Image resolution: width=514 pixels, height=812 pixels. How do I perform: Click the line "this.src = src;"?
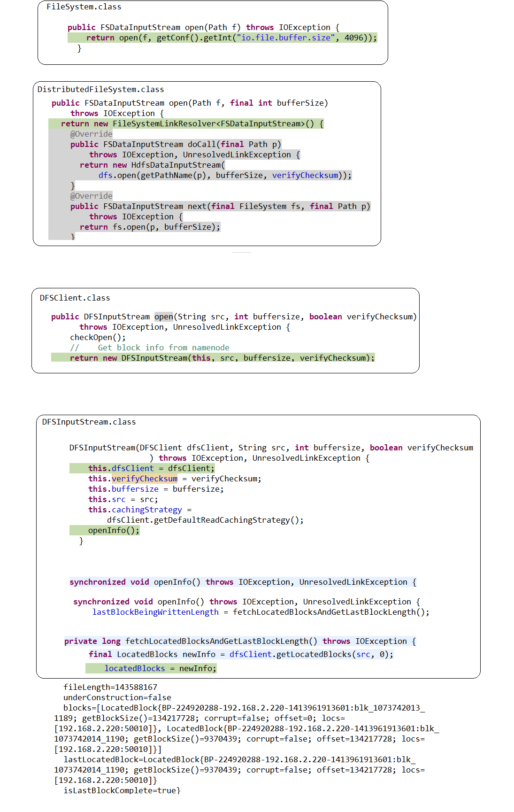click(x=123, y=500)
